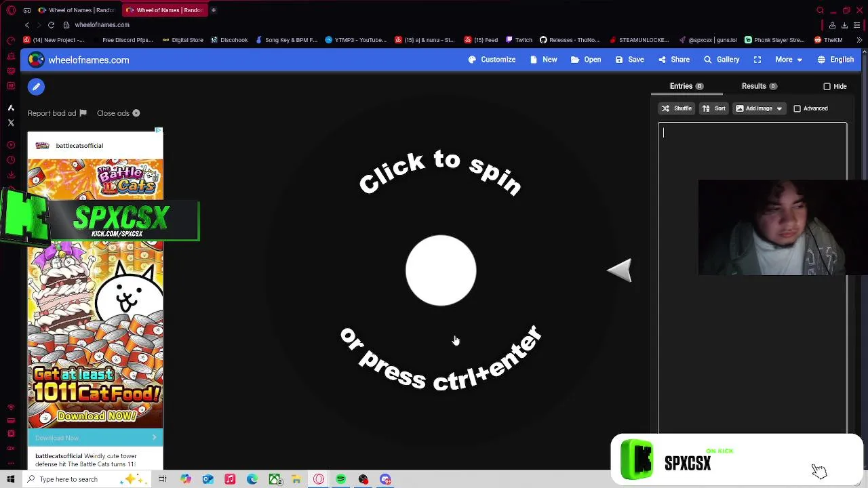Sort the entries alphabetically

(x=713, y=108)
